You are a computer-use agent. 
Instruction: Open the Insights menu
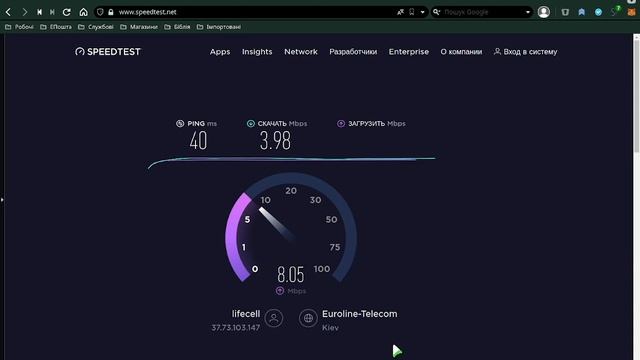(257, 52)
